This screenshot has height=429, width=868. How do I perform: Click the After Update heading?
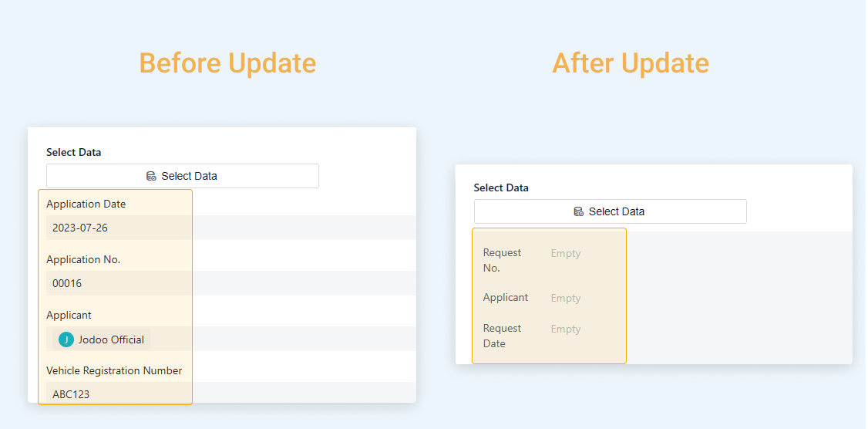tap(630, 62)
